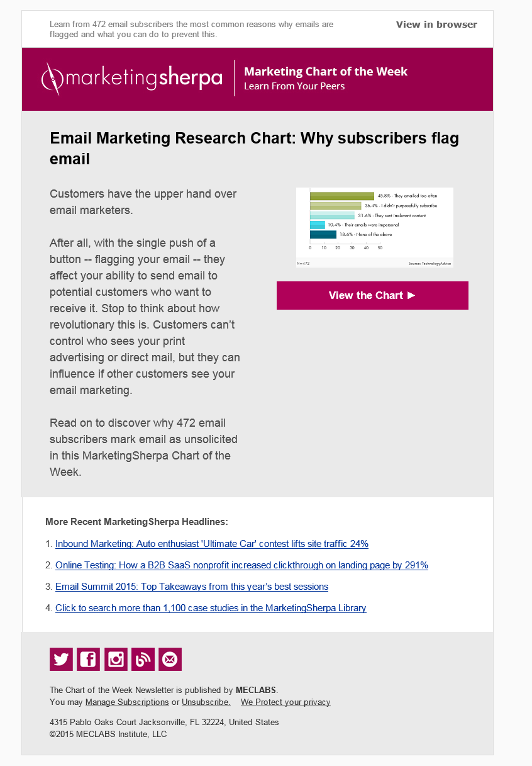Click the play arrow on View the Chart
This screenshot has width=532, height=766.
(411, 295)
